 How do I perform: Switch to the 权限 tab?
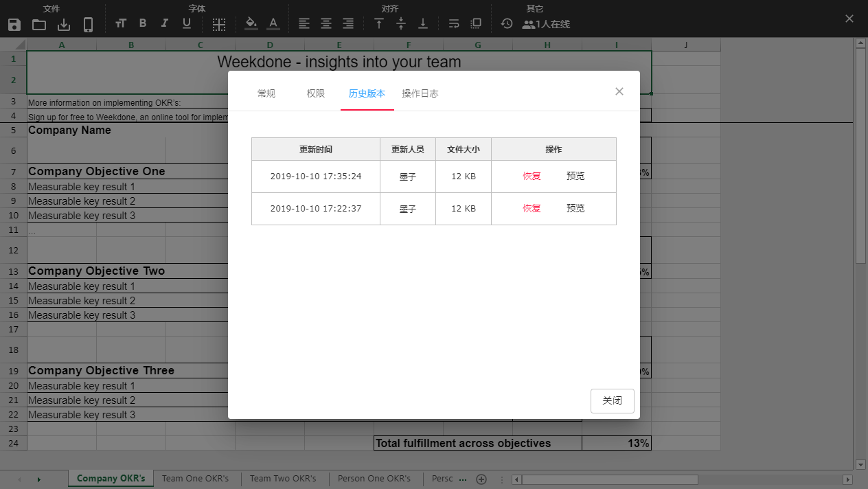point(316,93)
